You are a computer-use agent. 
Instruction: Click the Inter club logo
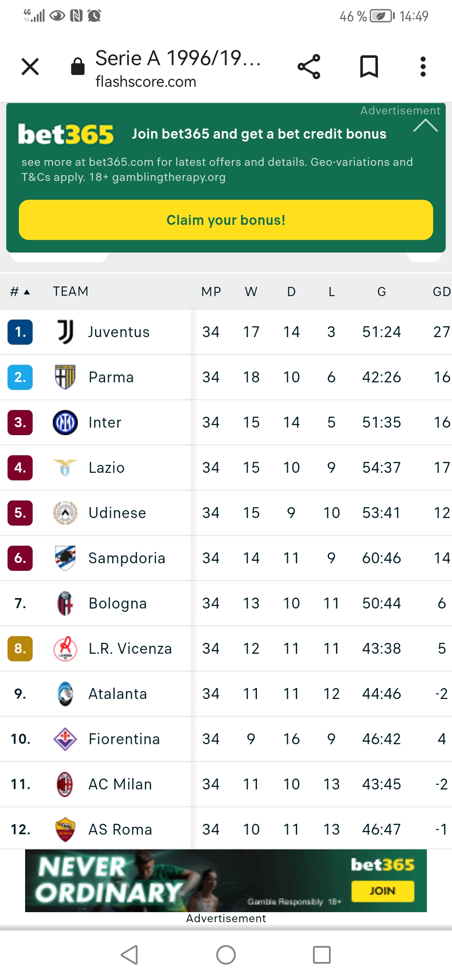[65, 422]
